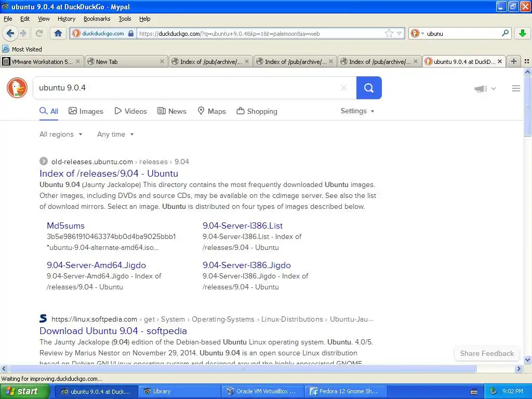The image size is (532, 399).
Task: Close the ubuntu 9.0.4 at DuckD tab
Action: tap(500, 61)
